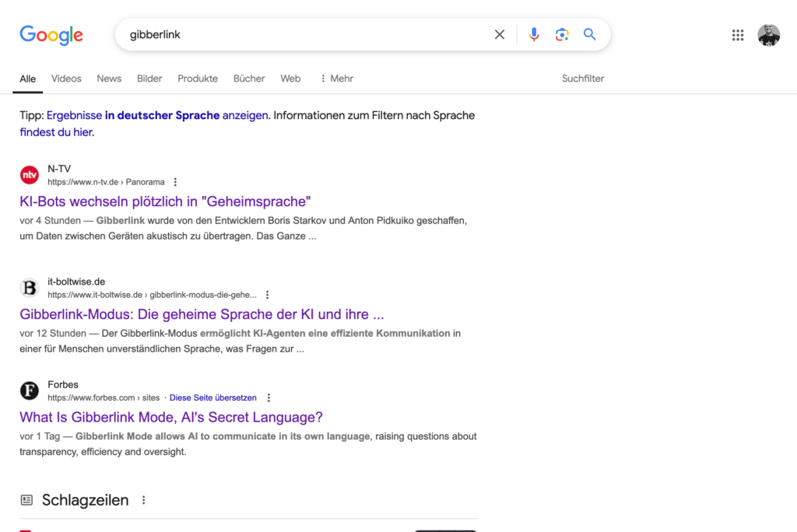The image size is (797, 532).
Task: Start voice search with the microphone icon
Action: pos(534,34)
